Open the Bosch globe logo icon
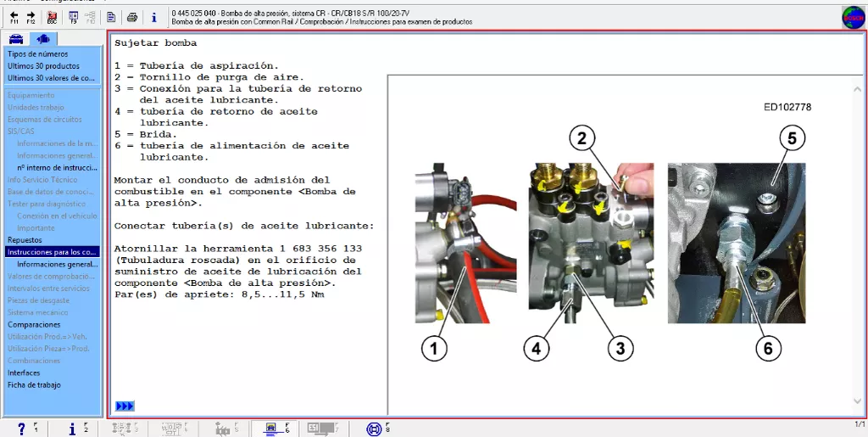The width and height of the screenshot is (868, 437). tap(853, 18)
